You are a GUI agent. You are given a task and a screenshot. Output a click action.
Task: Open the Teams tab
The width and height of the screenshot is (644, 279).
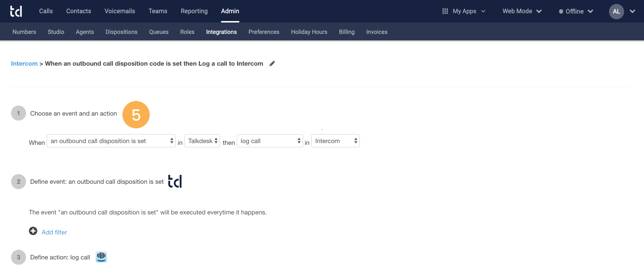[158, 11]
